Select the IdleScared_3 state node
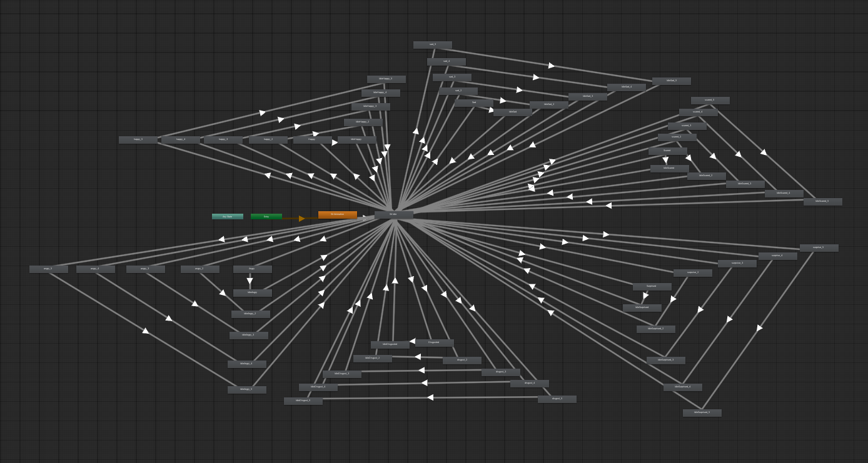The height and width of the screenshot is (463, 868). coord(745,184)
